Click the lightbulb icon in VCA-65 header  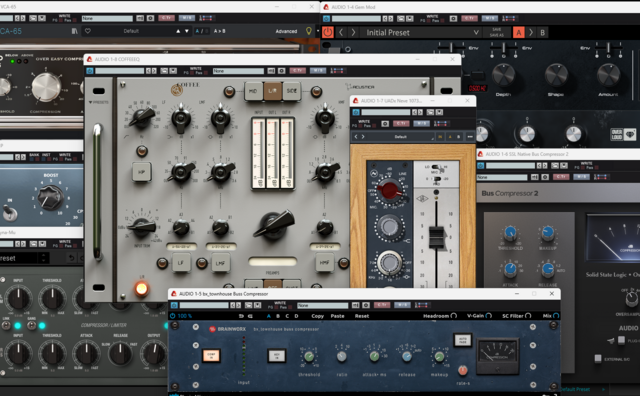309,31
